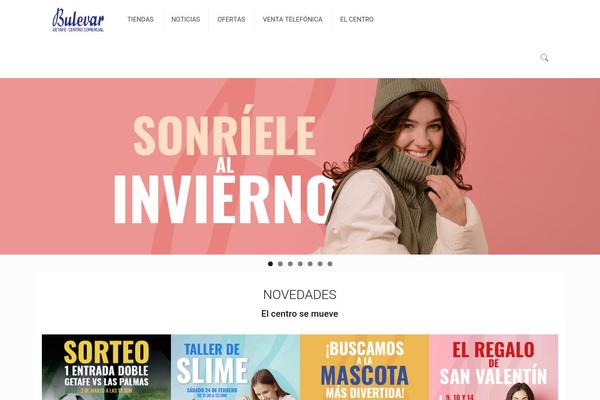Click the Sonríele al Invierno banner
Viewport: 600px width, 400px height.
300,166
